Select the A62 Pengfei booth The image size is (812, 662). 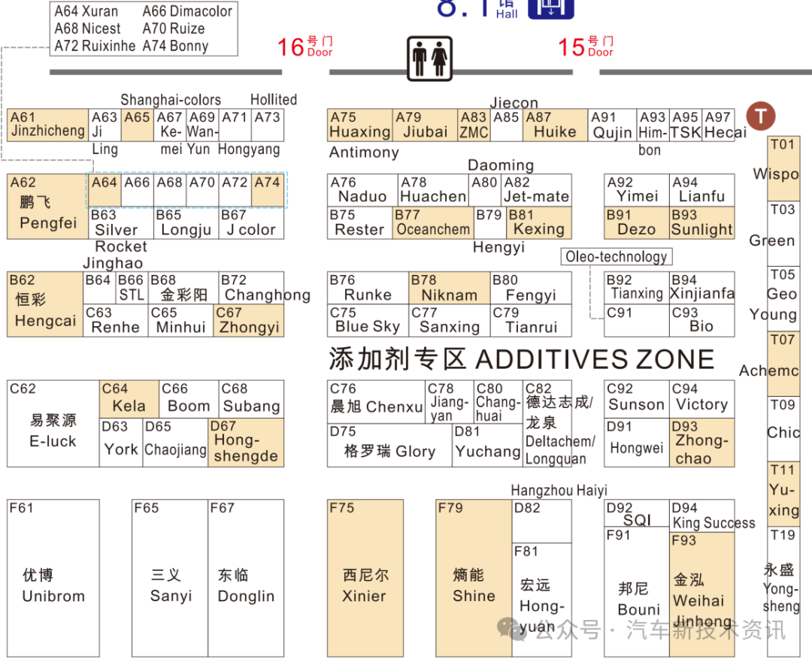pyautogui.click(x=47, y=207)
